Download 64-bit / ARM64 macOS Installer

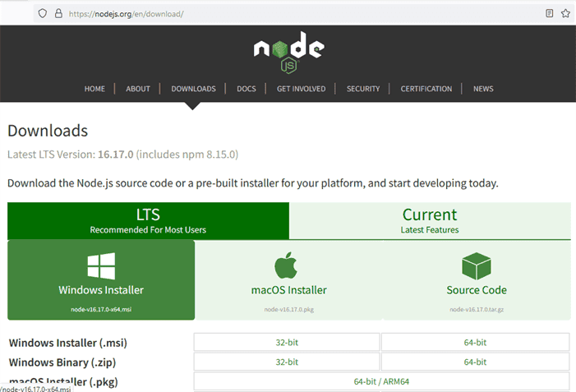[382, 381]
